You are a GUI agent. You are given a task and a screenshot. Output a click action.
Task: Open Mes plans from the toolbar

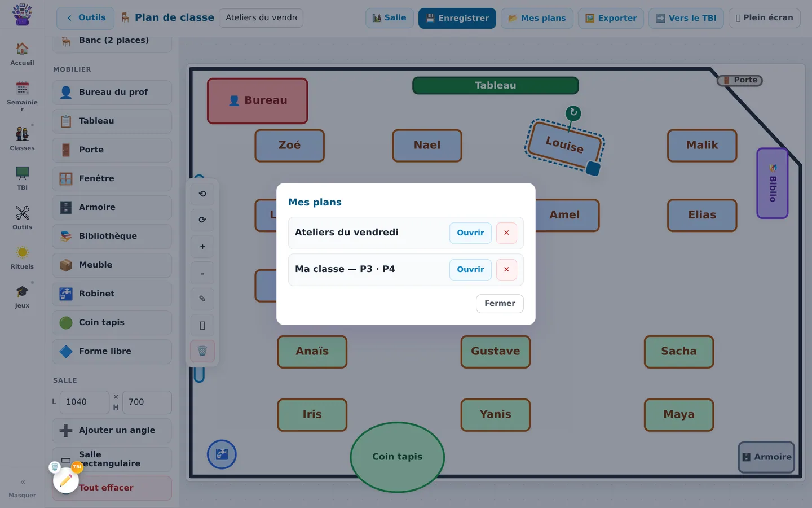[x=537, y=18]
